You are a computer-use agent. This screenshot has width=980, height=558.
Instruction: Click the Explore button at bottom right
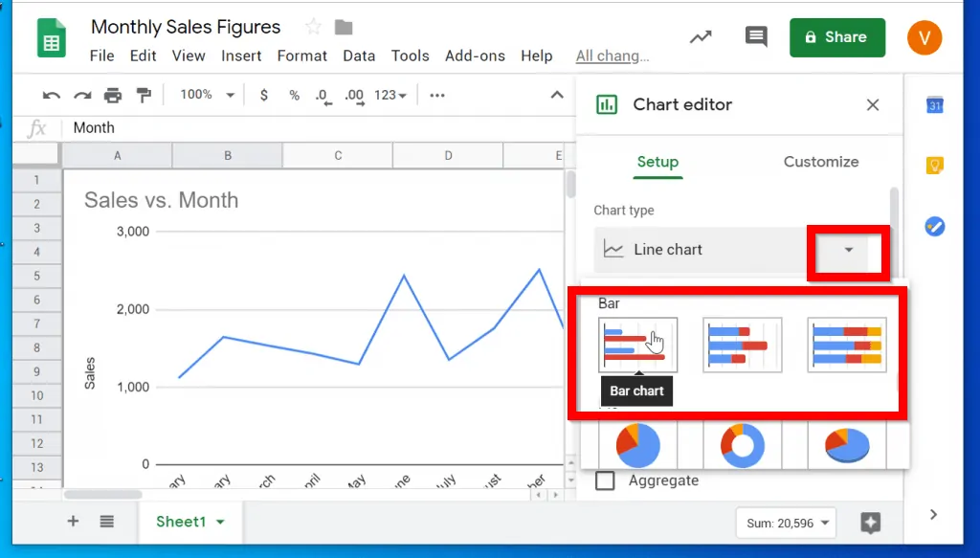870,523
